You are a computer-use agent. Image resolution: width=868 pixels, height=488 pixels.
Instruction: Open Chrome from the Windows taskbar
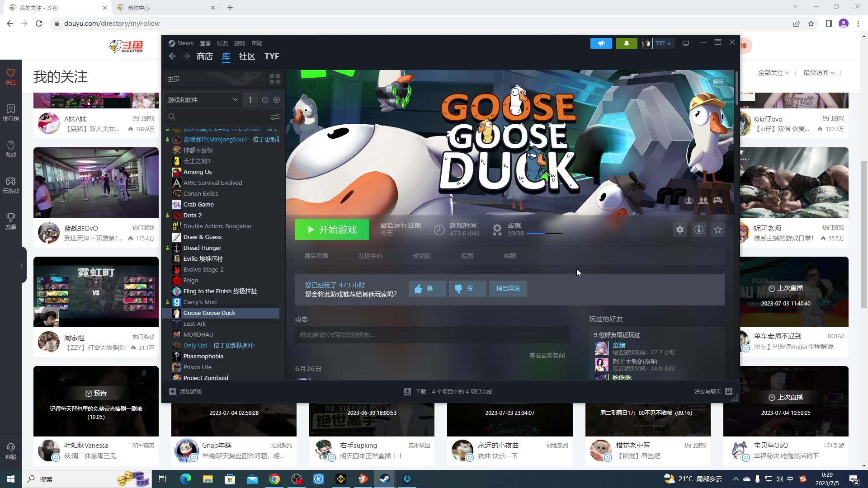[x=274, y=479]
